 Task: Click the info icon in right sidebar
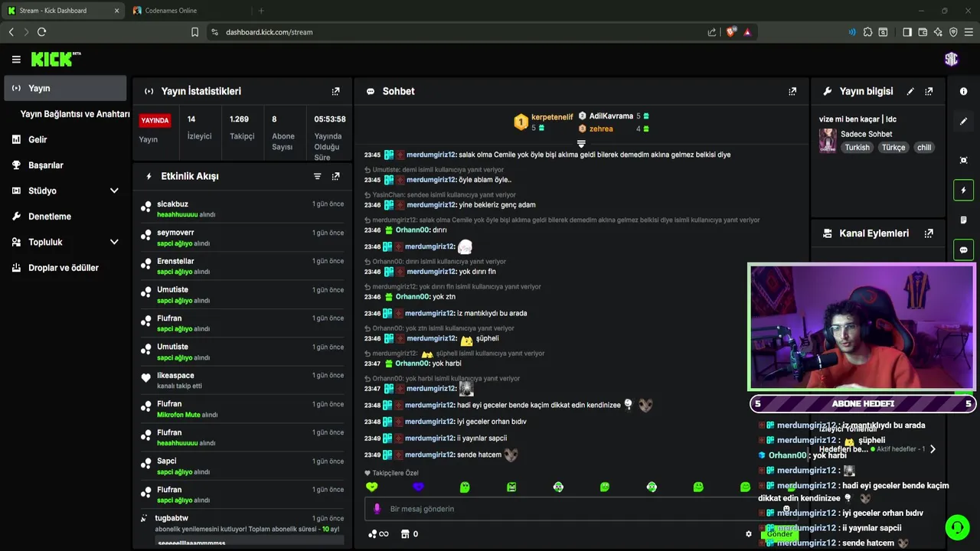(963, 91)
